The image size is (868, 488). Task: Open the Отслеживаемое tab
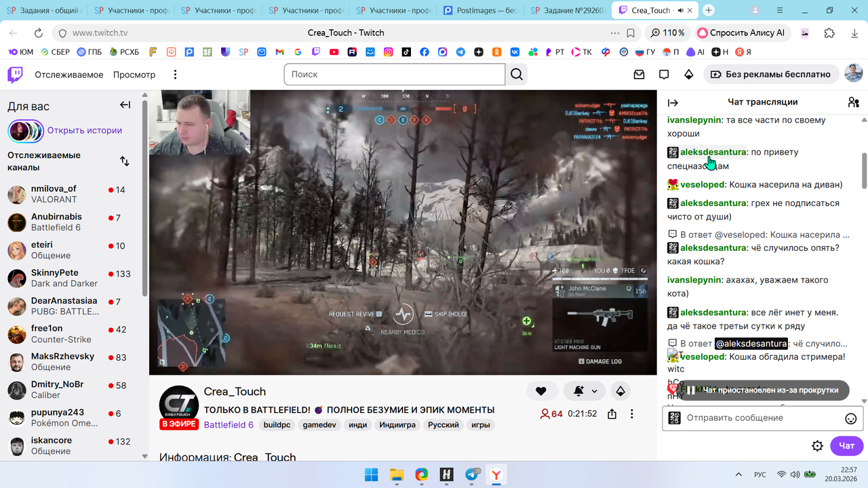click(69, 75)
